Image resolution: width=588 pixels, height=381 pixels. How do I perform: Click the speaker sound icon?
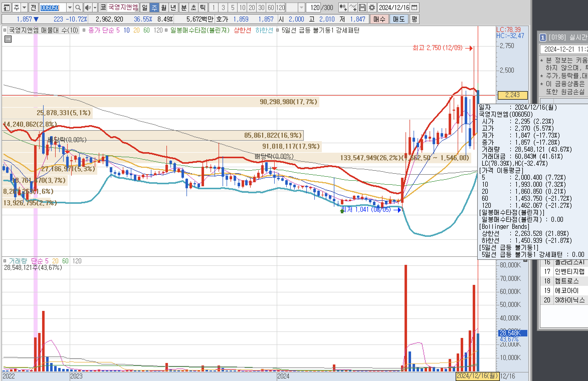87,8
